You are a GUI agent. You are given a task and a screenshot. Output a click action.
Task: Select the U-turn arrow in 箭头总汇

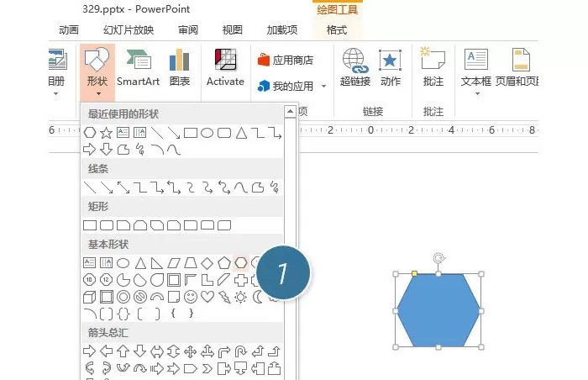[x=240, y=351]
